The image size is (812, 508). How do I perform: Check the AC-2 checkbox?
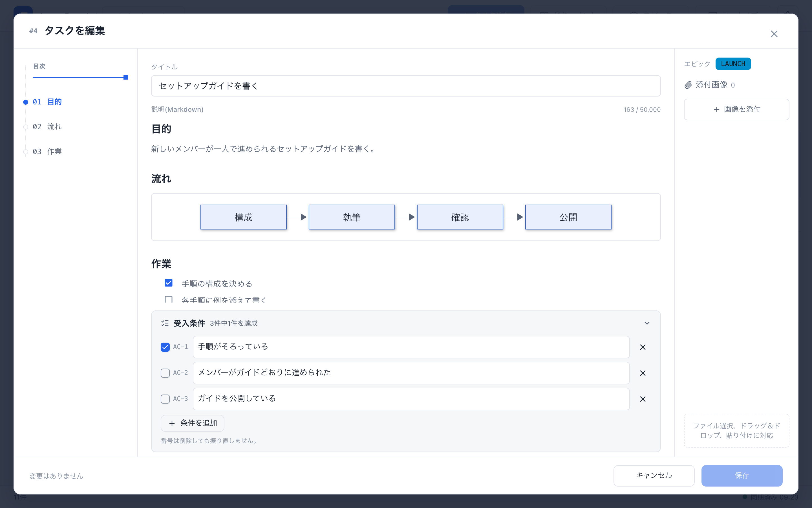(x=165, y=373)
